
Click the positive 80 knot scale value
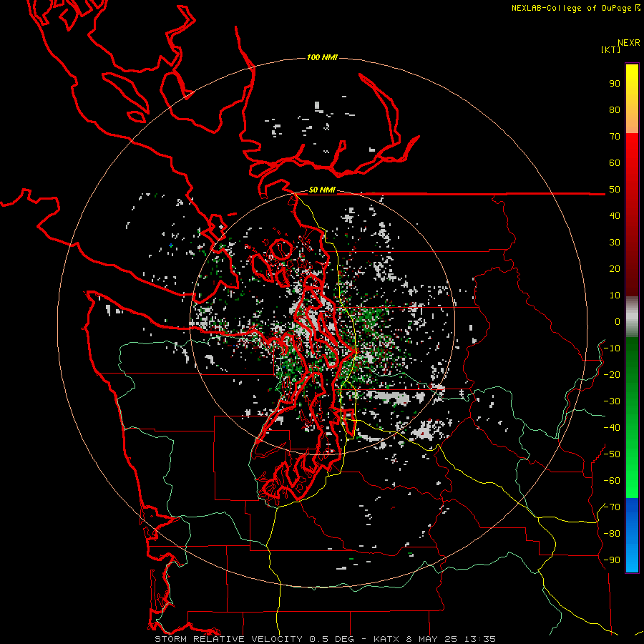point(615,109)
